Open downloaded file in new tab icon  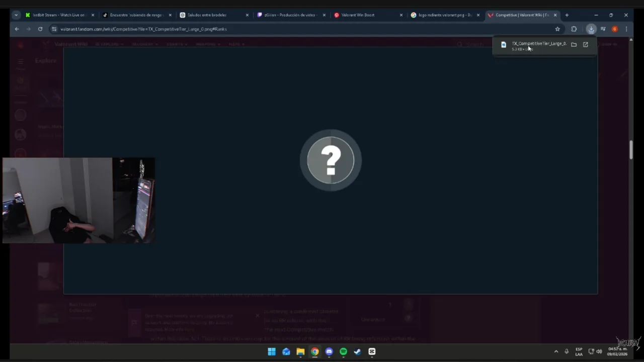click(586, 45)
